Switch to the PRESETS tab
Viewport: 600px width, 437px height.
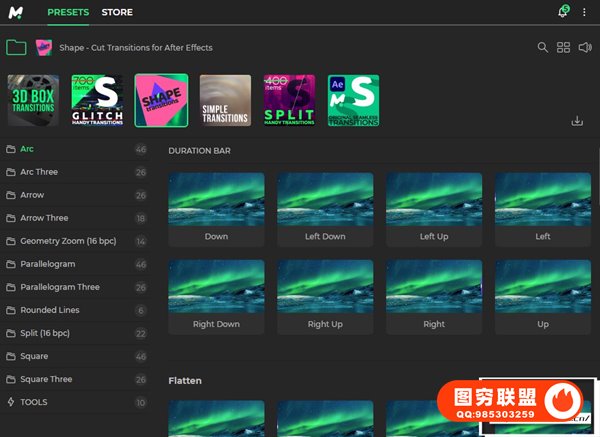point(68,13)
